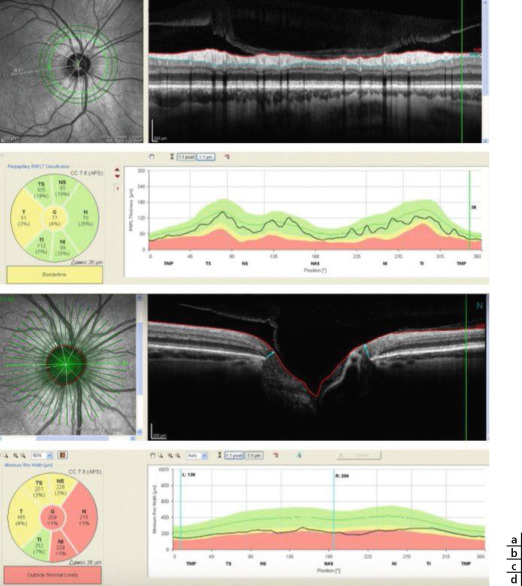Select the green N sector in the RNFLT pie

pyautogui.click(x=85, y=218)
